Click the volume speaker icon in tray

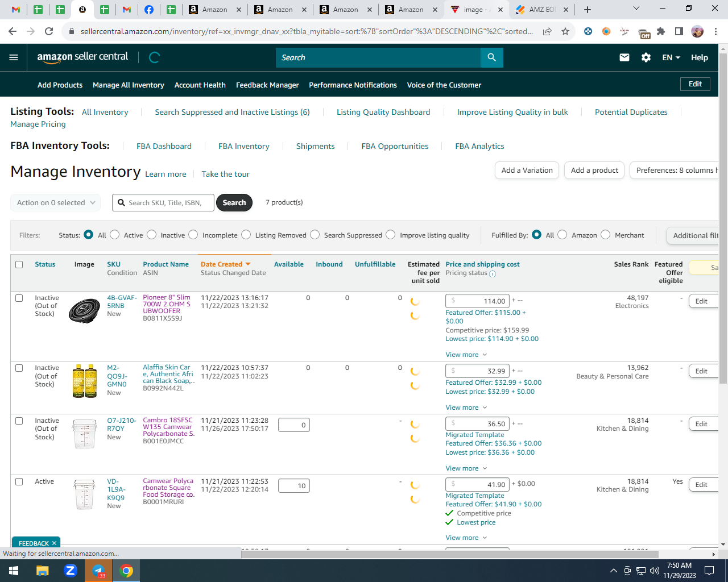[x=655, y=571]
